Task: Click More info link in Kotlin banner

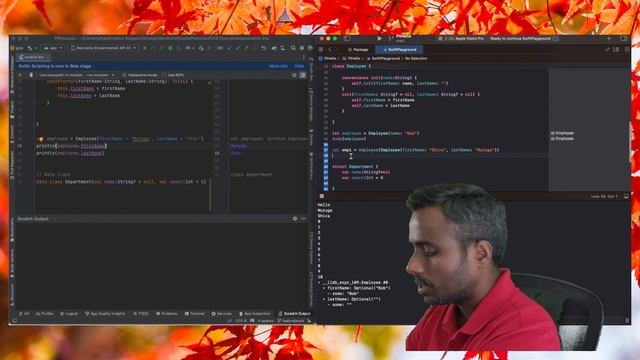Action: [x=278, y=66]
